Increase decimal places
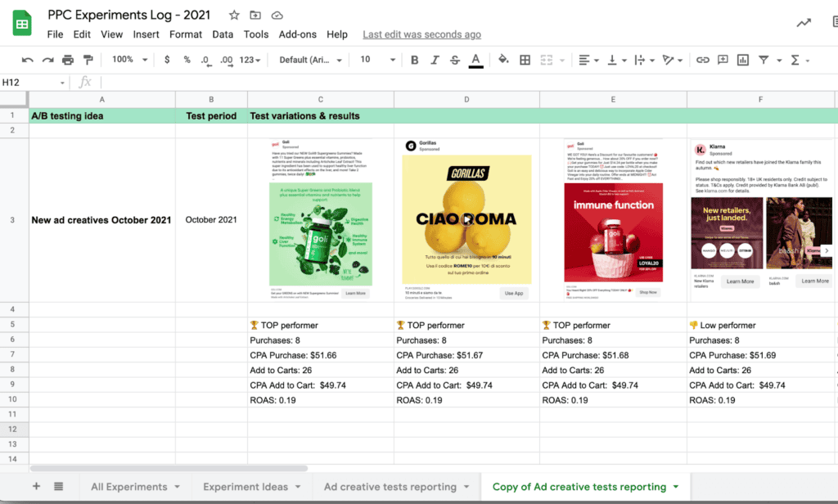838x504 pixels. (x=226, y=61)
